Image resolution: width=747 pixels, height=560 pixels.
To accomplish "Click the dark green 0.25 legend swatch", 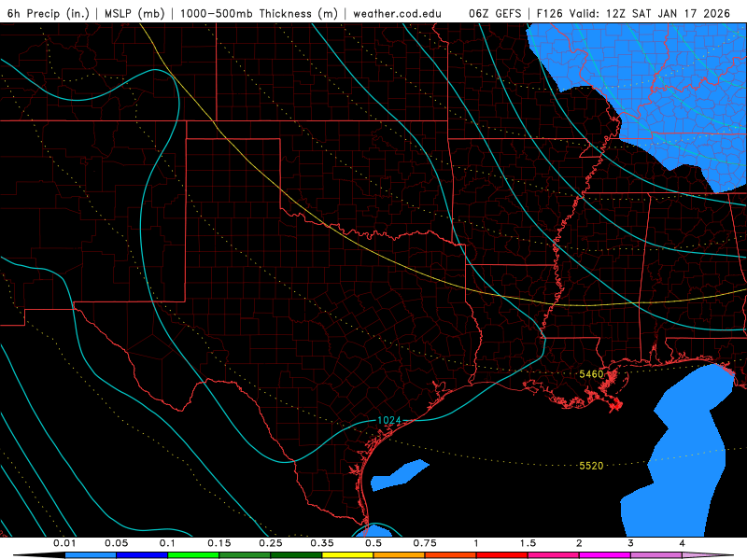I will tap(296, 555).
